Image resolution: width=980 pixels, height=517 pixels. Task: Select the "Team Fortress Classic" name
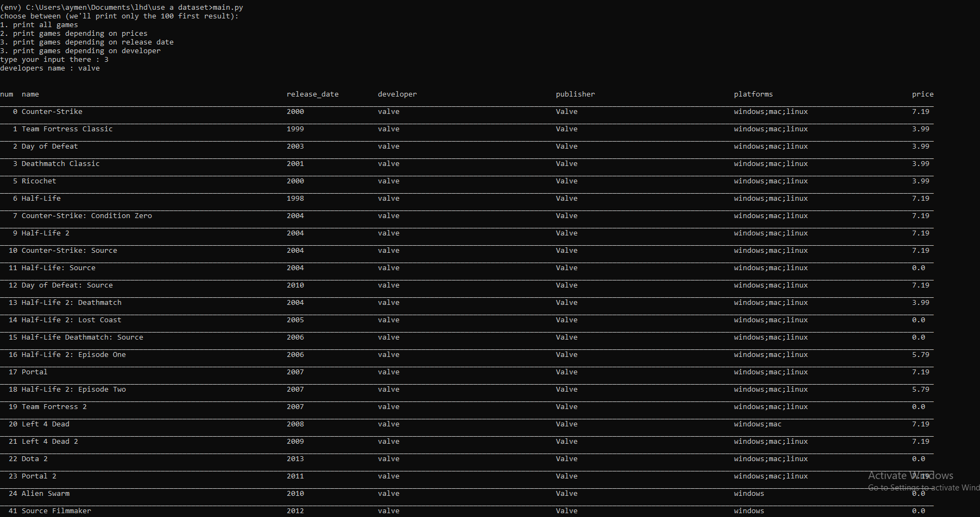[x=67, y=129]
